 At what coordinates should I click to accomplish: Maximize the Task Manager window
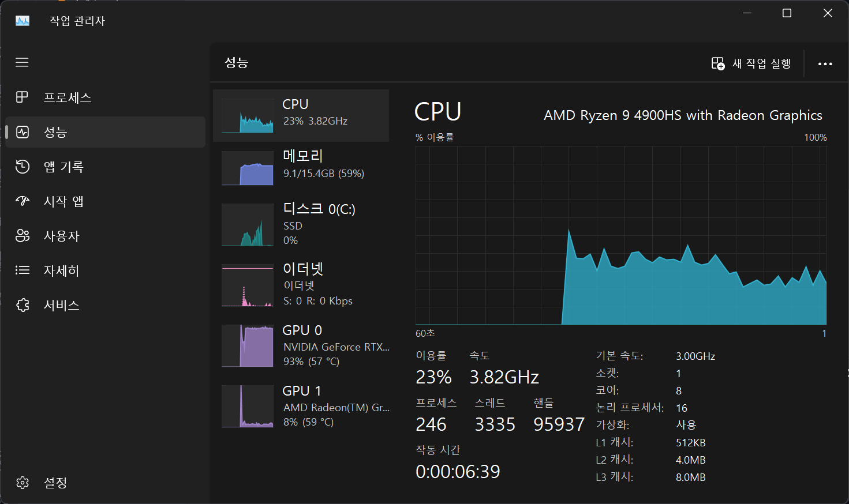[787, 13]
